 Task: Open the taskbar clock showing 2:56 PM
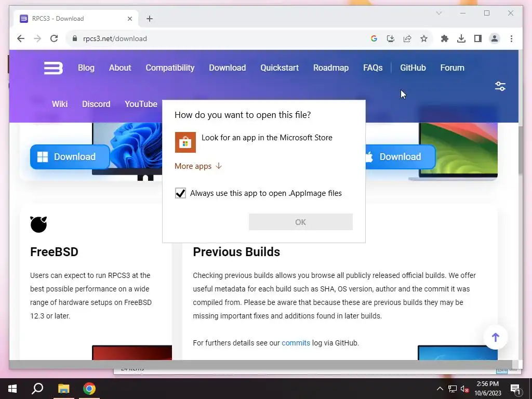487,389
